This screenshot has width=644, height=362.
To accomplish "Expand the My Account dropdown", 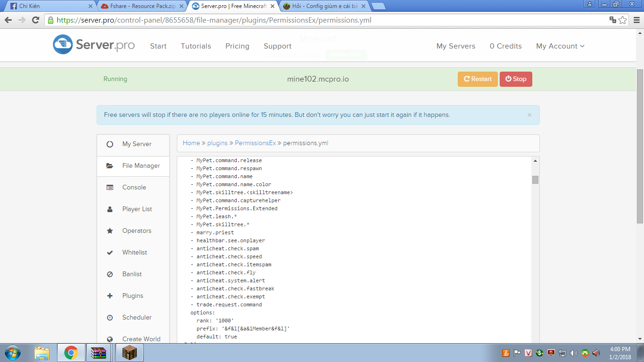I will click(x=560, y=46).
